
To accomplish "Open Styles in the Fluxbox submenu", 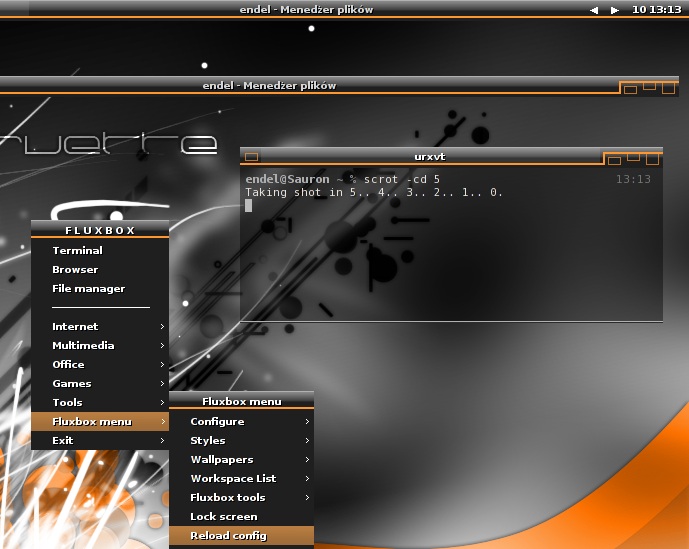I will click(241, 440).
